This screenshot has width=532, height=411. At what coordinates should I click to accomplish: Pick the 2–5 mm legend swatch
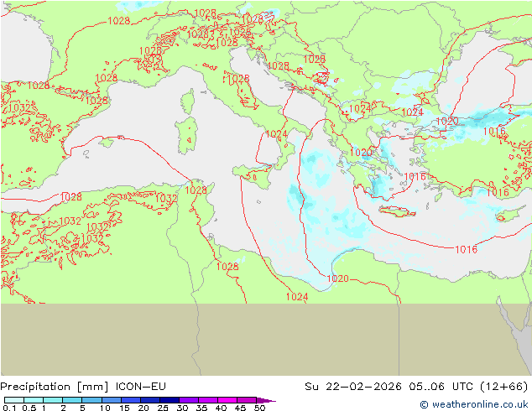(72, 400)
